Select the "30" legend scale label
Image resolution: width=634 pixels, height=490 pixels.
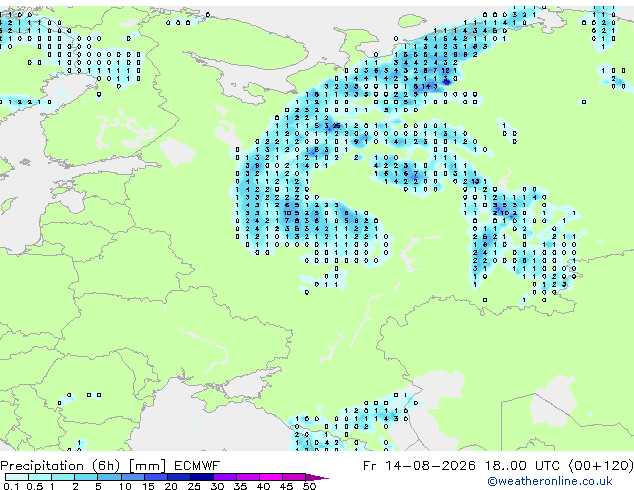(x=218, y=486)
